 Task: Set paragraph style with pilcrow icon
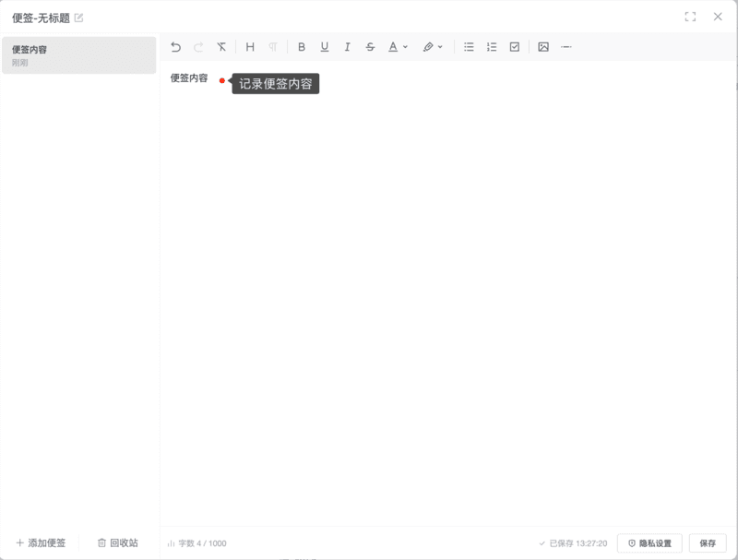pyautogui.click(x=273, y=46)
